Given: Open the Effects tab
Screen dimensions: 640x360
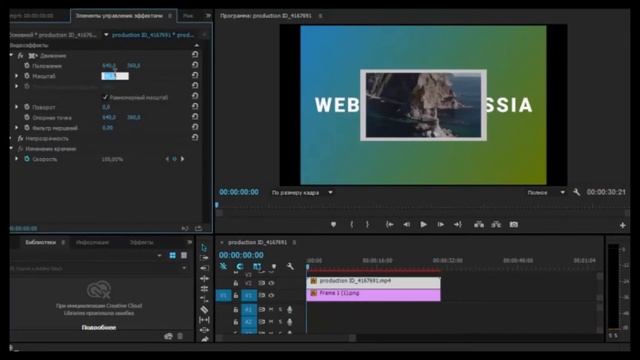Looking at the screenshot, I should (142, 242).
